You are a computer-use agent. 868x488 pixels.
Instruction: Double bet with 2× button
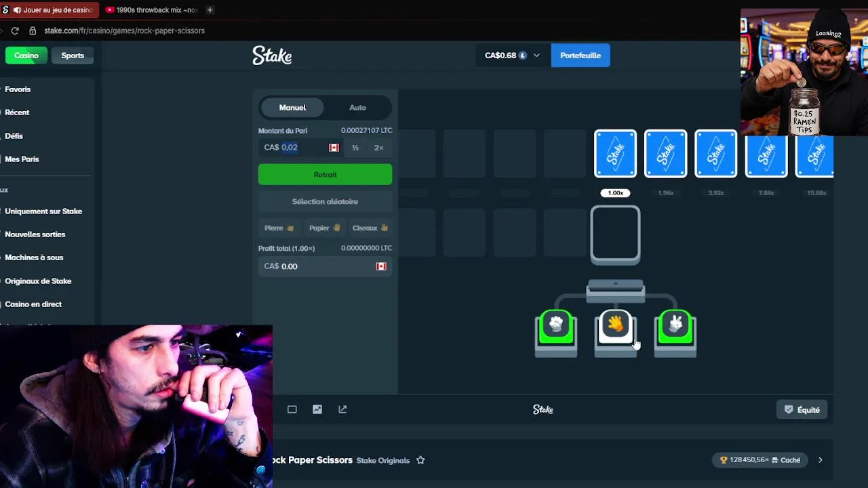click(x=379, y=148)
